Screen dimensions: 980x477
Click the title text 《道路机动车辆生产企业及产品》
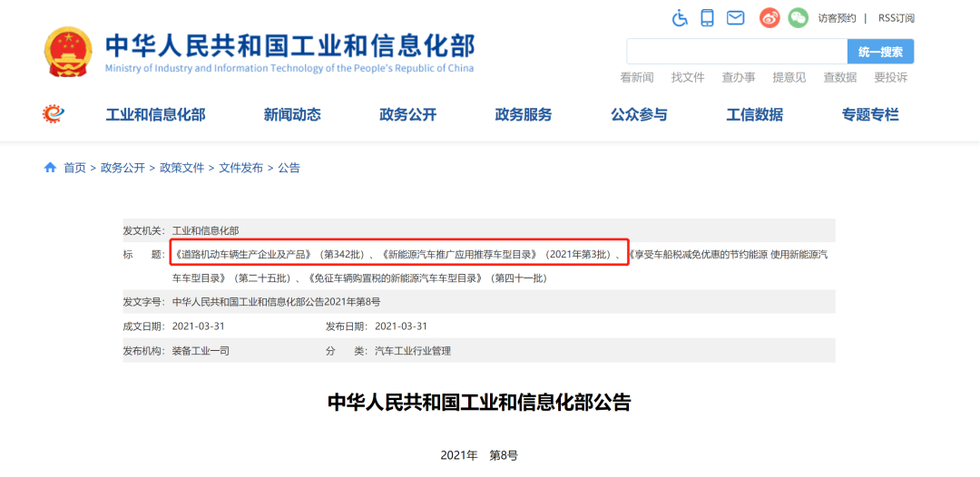(244, 254)
